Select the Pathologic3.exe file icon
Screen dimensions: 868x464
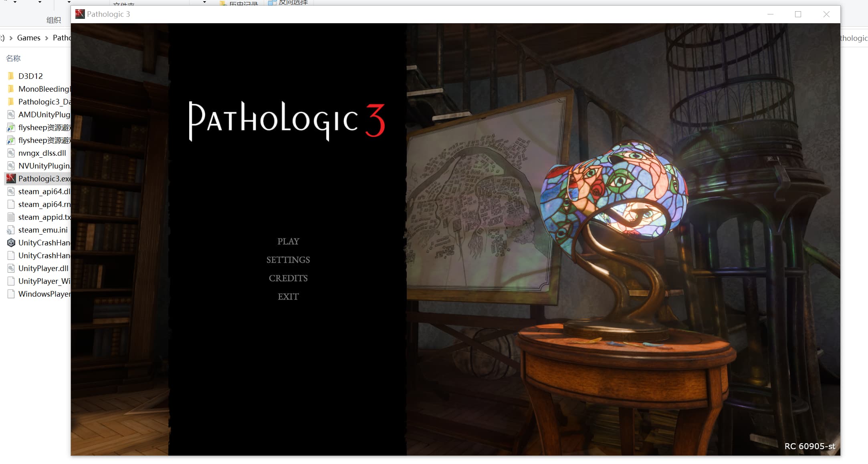pyautogui.click(x=11, y=179)
